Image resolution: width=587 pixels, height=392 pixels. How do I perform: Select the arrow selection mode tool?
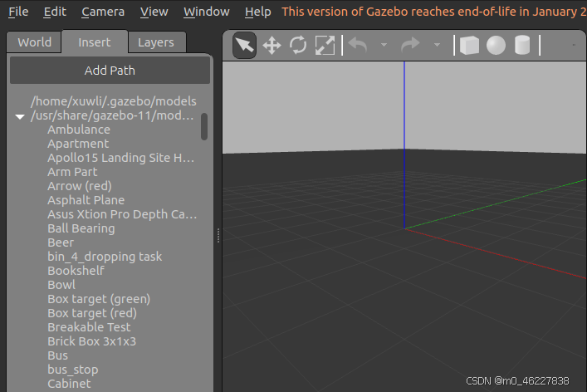point(244,45)
